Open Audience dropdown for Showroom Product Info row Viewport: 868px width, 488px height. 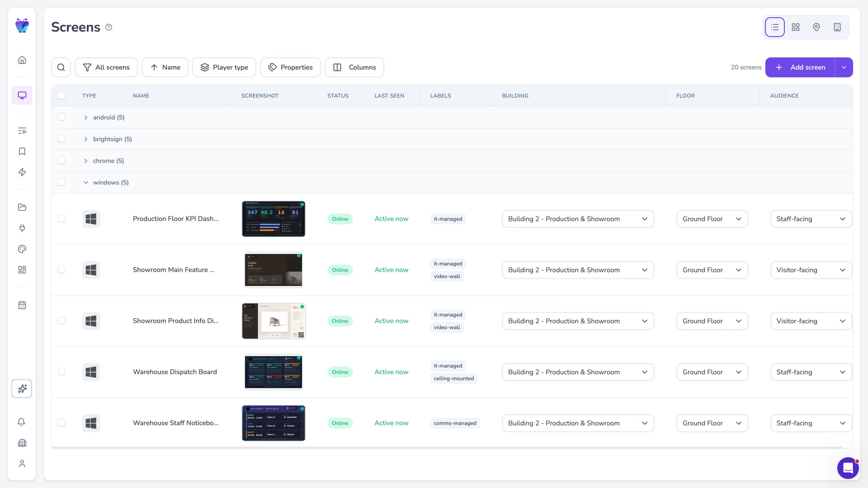click(x=811, y=321)
